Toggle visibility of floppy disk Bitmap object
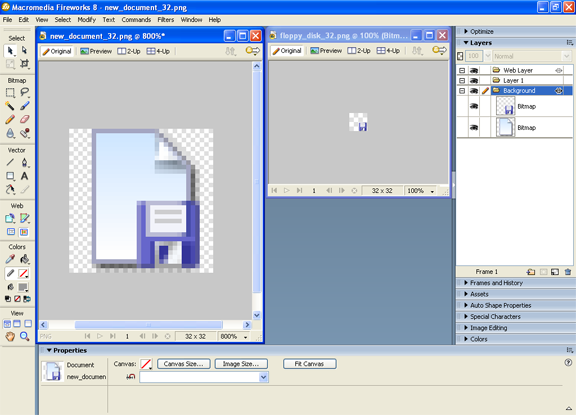576x415 pixels. point(474,107)
